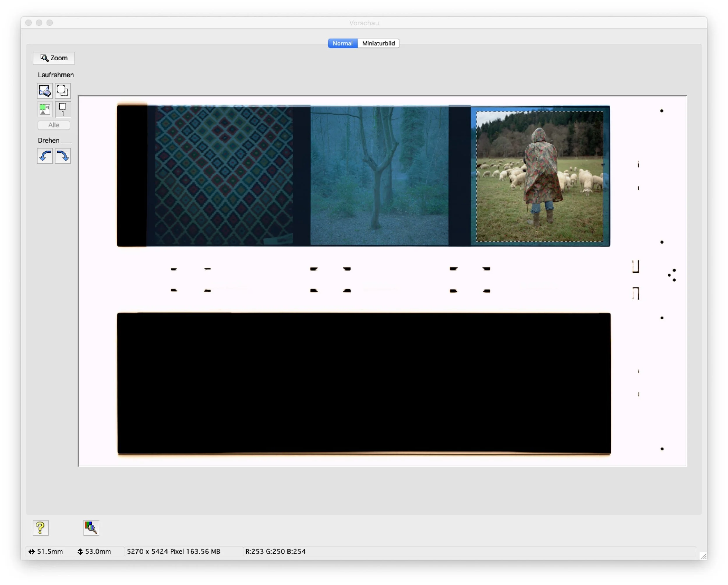This screenshot has width=728, height=585.
Task: Open help with the question mark icon
Action: click(x=40, y=528)
